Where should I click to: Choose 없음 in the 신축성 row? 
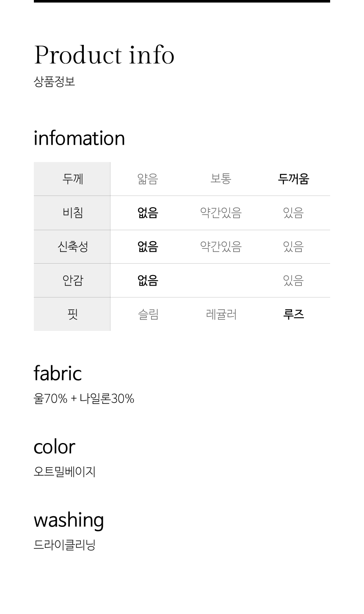coord(148,246)
